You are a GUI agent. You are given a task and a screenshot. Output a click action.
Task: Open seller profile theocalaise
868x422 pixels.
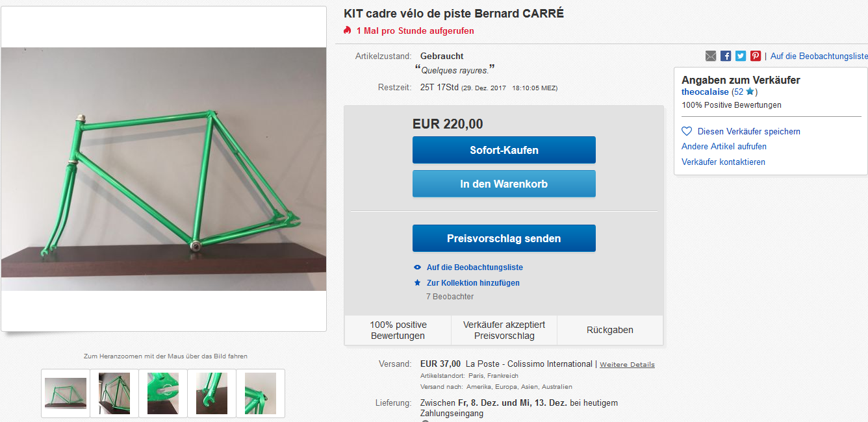pyautogui.click(x=705, y=92)
